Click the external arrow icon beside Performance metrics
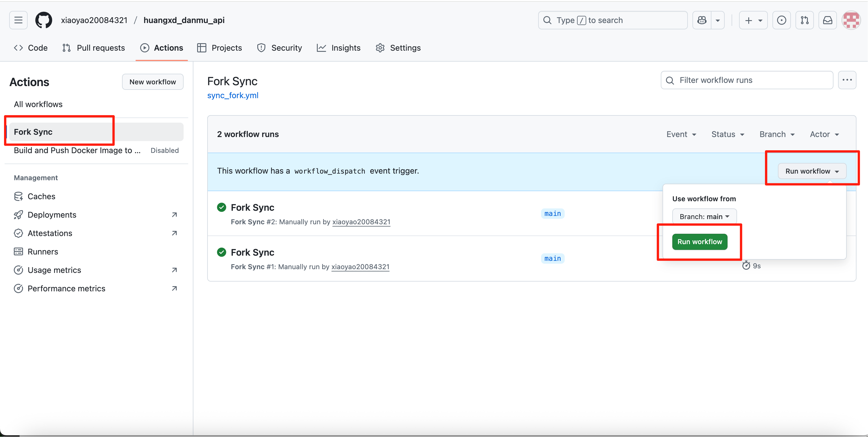868x437 pixels. pos(174,288)
